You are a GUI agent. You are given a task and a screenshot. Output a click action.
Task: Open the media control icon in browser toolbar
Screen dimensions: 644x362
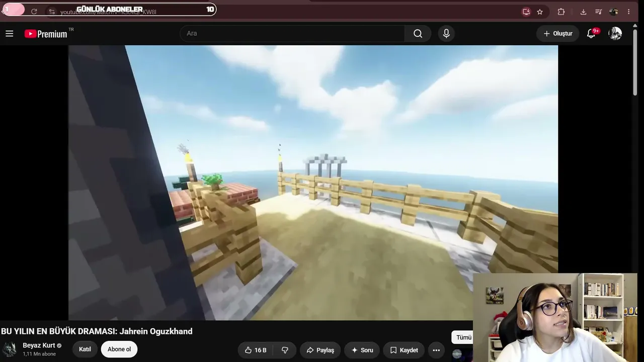click(x=598, y=12)
